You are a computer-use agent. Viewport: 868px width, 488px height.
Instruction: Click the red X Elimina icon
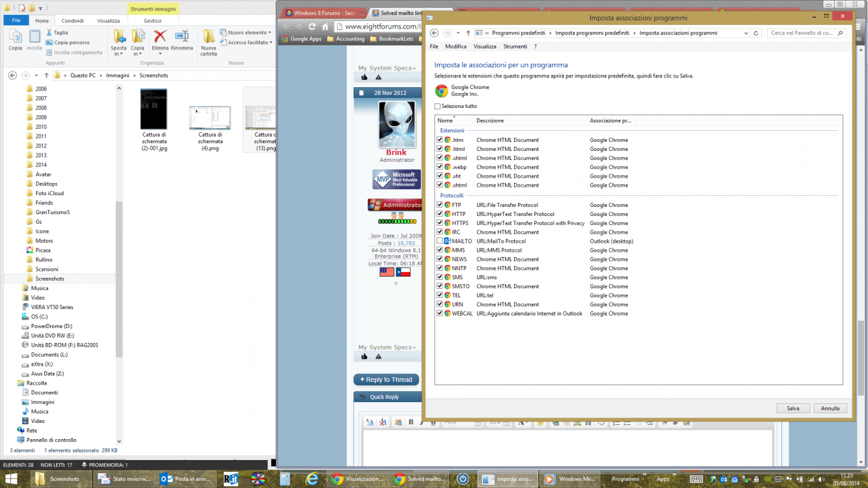point(160,36)
